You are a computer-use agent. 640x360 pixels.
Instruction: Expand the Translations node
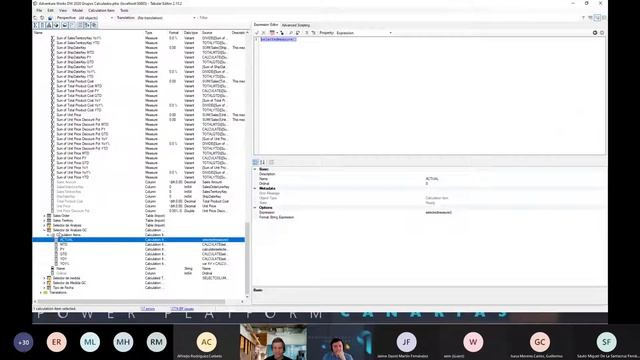[x=41, y=293]
